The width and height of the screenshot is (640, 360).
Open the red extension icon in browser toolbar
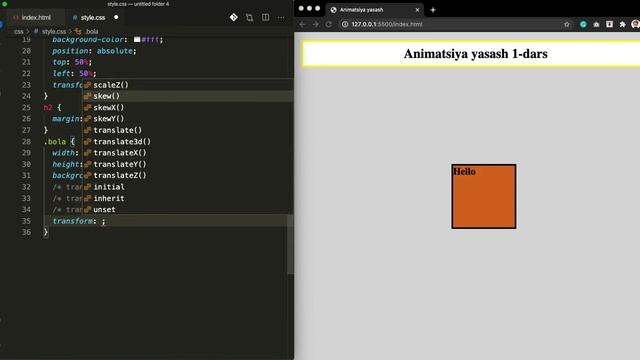609,24
